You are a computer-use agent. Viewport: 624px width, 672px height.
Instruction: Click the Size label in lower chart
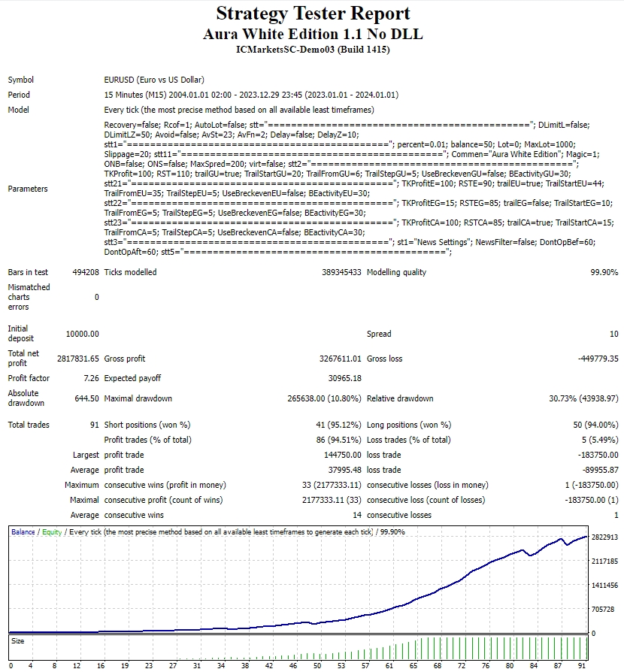pos(17,641)
